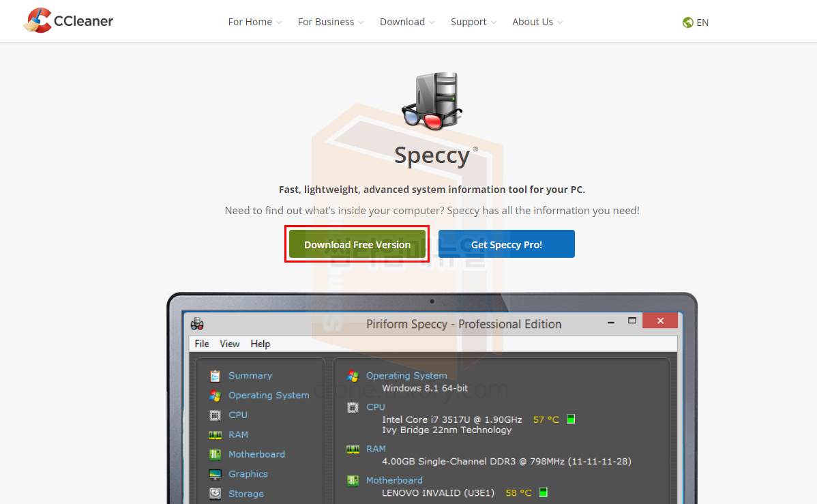Click the 58 °C motherboard temperature value
This screenshot has height=504, width=817.
pyautogui.click(x=518, y=493)
